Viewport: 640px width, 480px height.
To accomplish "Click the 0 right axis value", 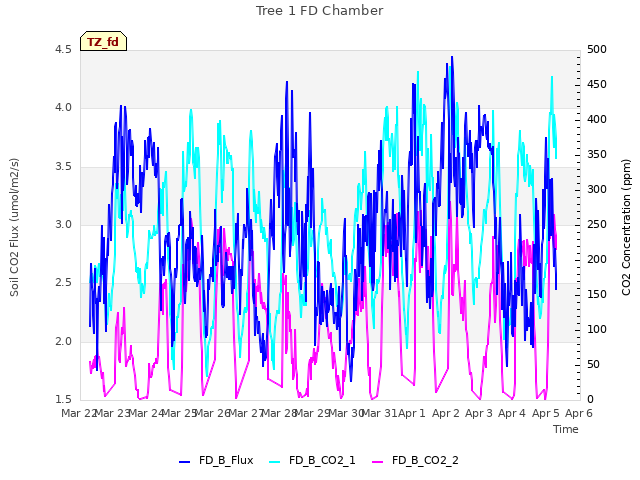I will click(590, 400).
